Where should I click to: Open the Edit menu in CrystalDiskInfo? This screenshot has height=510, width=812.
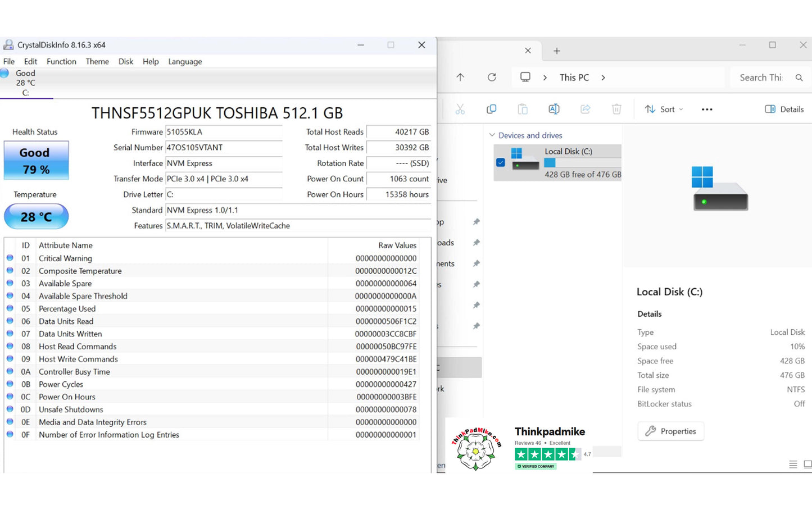click(x=30, y=61)
